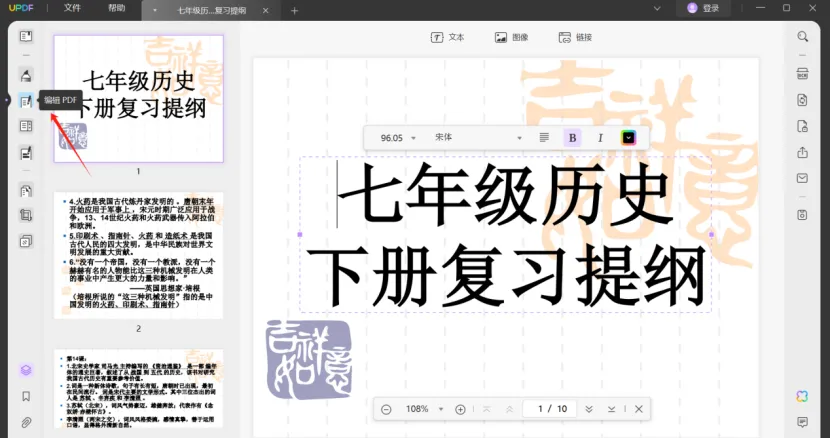Open the Organize Pages tool in sidebar
Screen dimensions: 830x438
[26, 126]
